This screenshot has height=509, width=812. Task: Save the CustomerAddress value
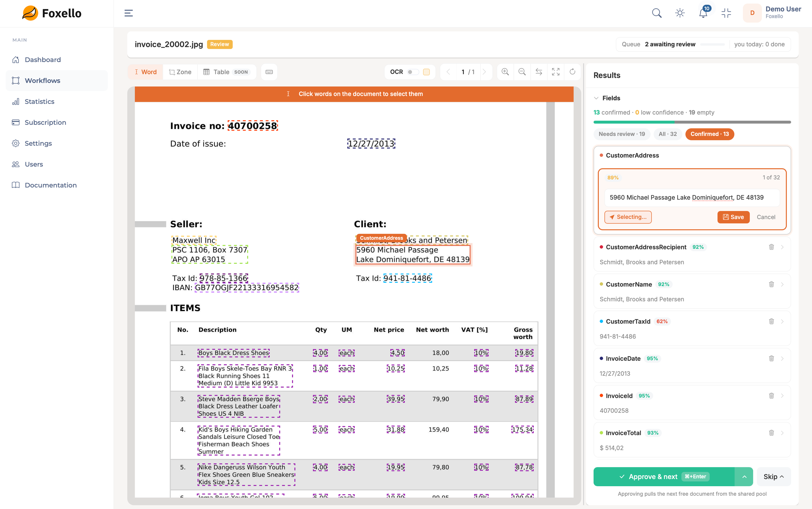pyautogui.click(x=733, y=217)
